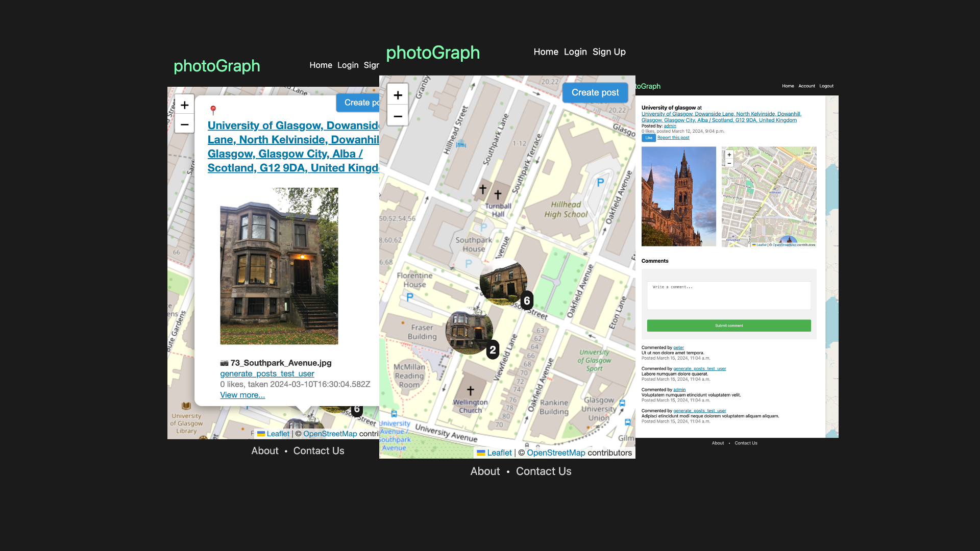
Task: Open Contact Us in the middle screenshot's footer
Action: coord(544,471)
